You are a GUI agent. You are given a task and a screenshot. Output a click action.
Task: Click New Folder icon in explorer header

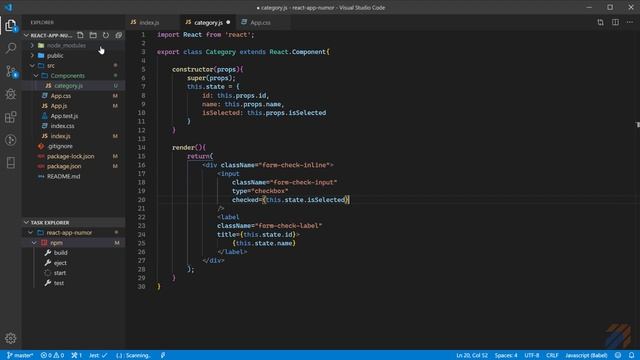(x=93, y=36)
